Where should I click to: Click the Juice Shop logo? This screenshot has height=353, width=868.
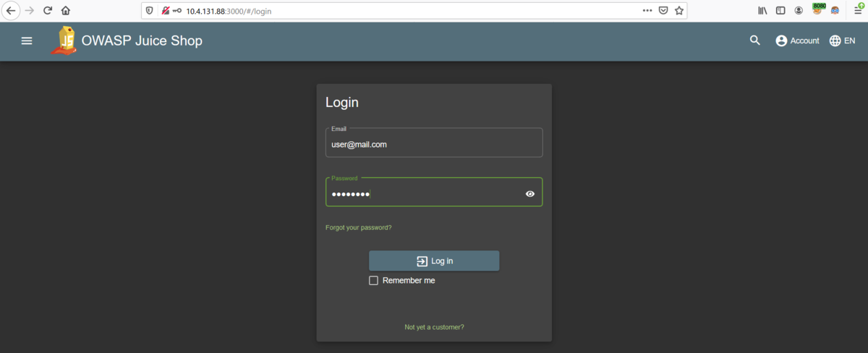coord(64,41)
